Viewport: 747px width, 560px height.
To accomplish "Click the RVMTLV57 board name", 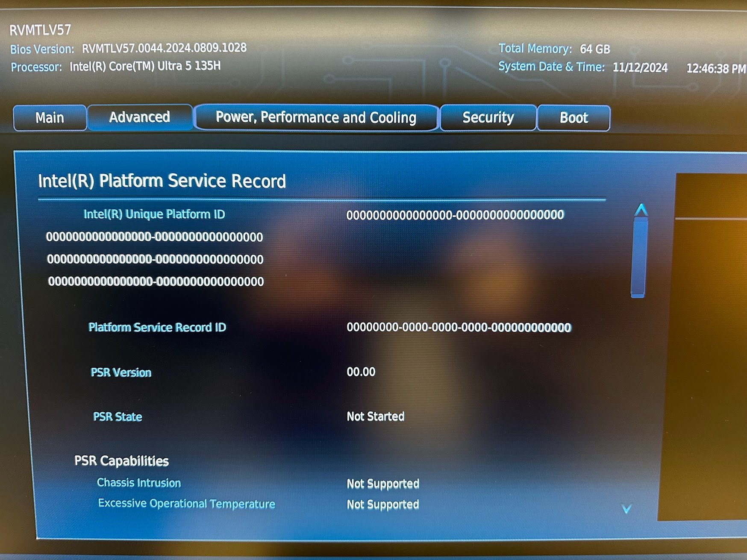I will [40, 30].
